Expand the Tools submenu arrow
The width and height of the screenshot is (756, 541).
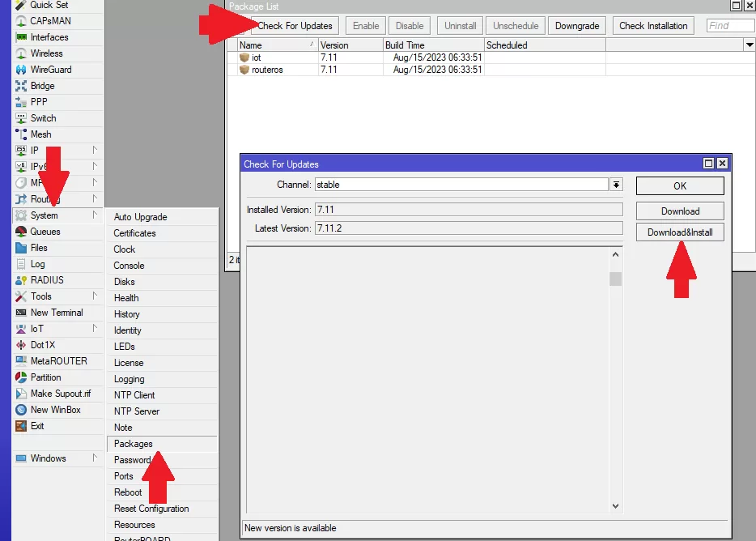pos(95,296)
